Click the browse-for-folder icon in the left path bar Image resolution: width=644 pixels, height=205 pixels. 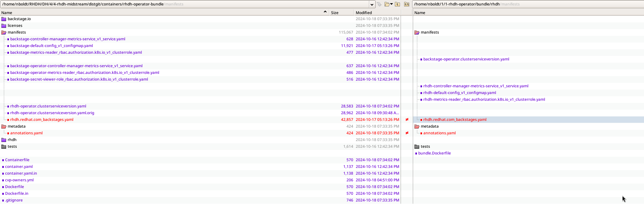coord(387,4)
